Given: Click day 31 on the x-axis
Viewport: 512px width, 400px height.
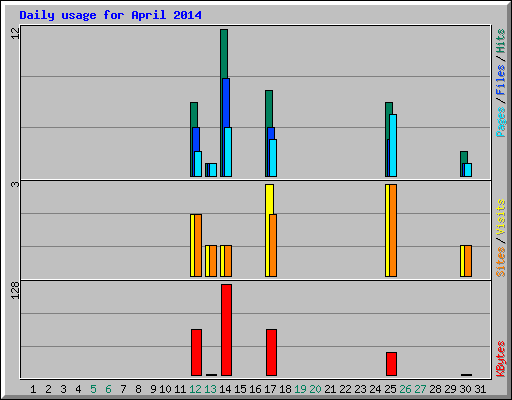Looking at the screenshot, I should [480, 389].
